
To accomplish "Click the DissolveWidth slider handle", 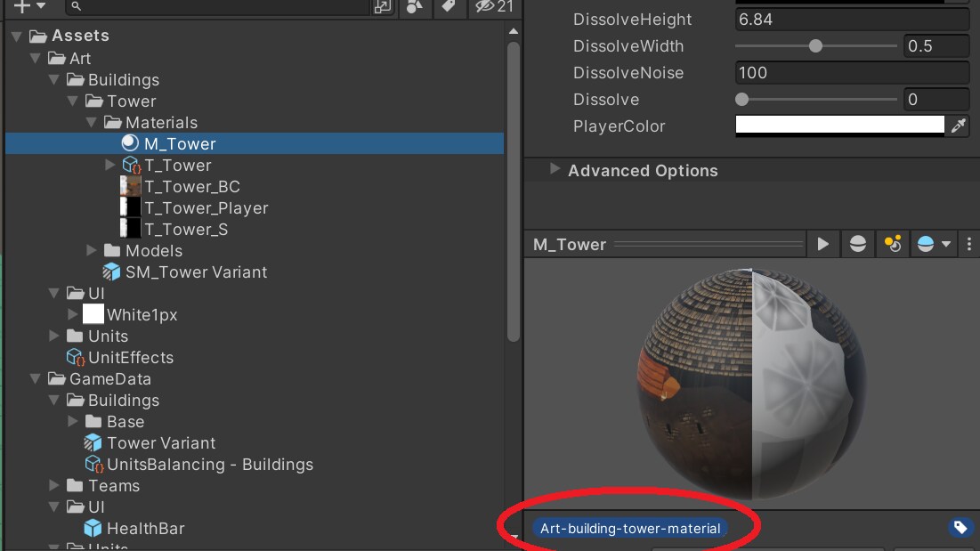I will 815,46.
